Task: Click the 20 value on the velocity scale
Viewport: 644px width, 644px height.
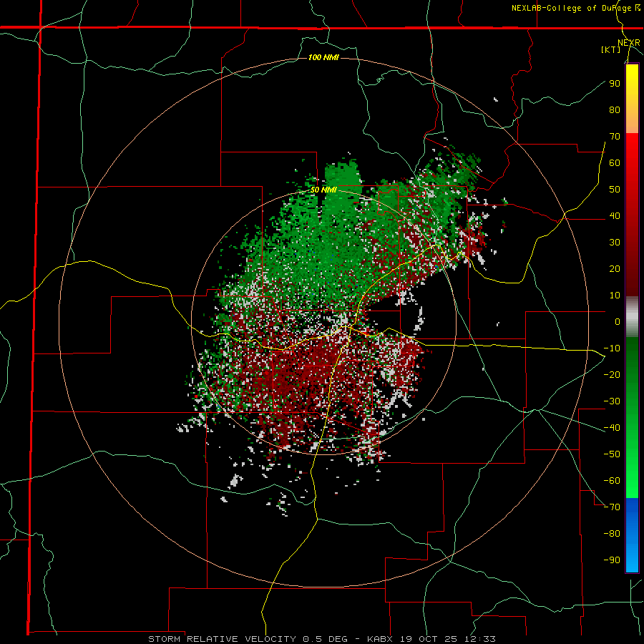Action: coord(615,268)
